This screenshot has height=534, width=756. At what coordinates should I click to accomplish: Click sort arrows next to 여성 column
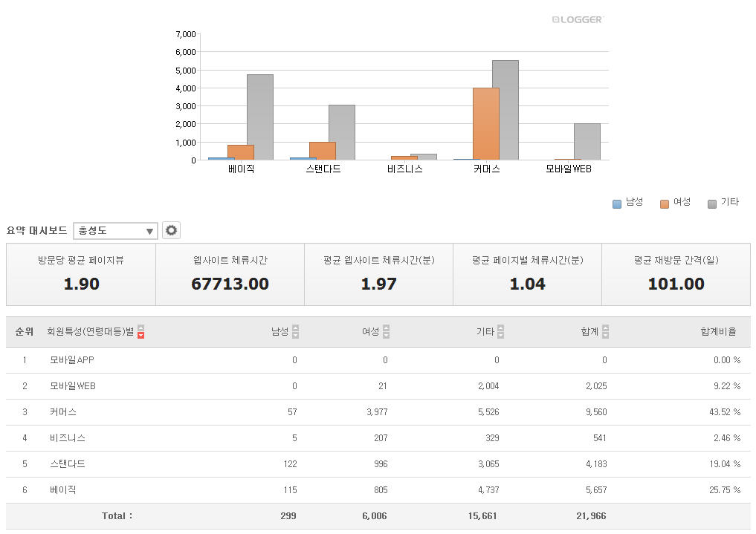tap(386, 332)
